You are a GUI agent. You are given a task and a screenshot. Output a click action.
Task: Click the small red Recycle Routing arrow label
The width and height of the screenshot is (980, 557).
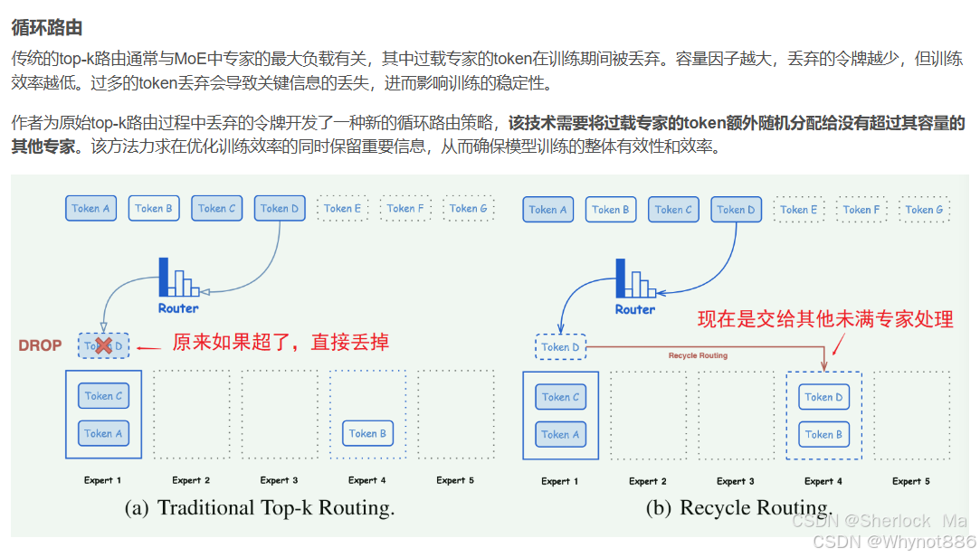point(698,355)
